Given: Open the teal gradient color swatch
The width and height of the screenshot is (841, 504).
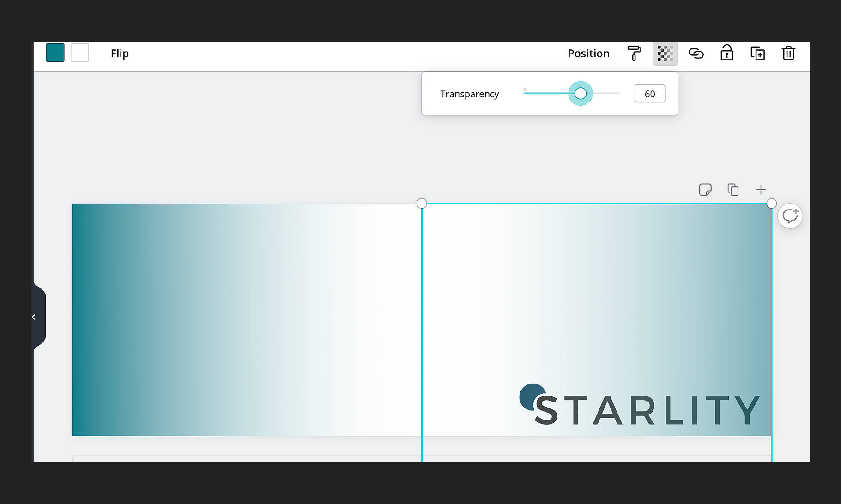Looking at the screenshot, I should pyautogui.click(x=55, y=53).
